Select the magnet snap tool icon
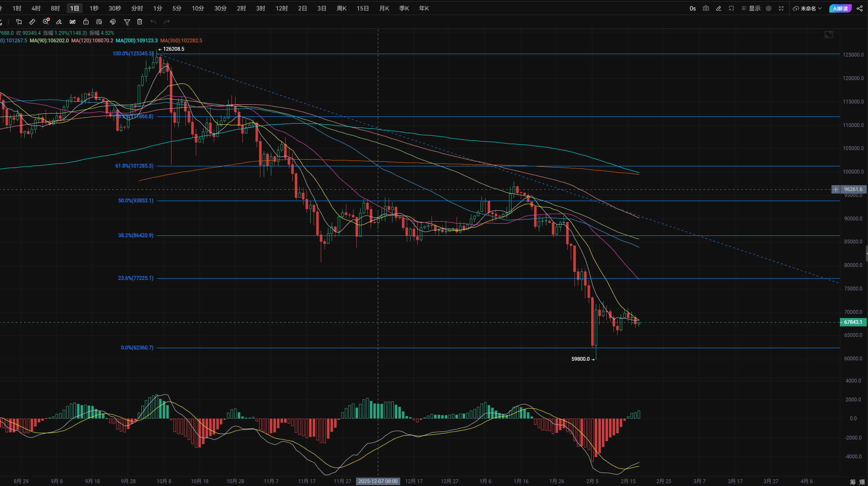868x486 pixels. 112,22
